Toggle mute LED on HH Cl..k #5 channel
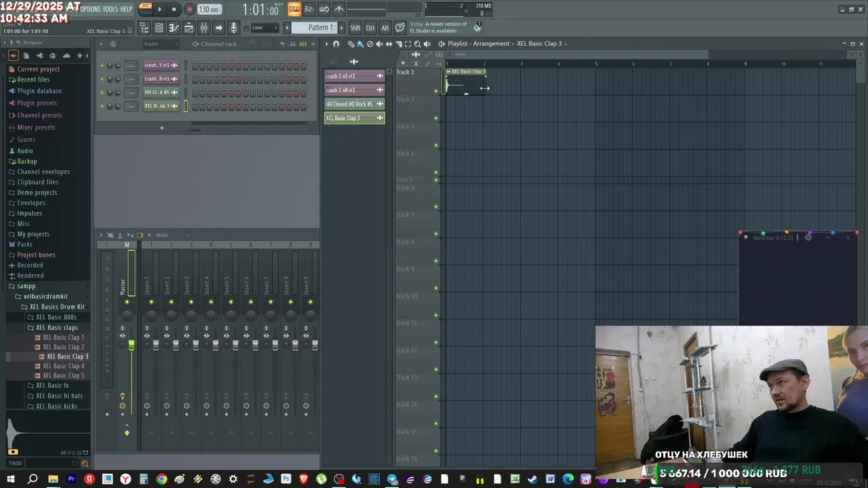868x488 pixels. click(102, 93)
